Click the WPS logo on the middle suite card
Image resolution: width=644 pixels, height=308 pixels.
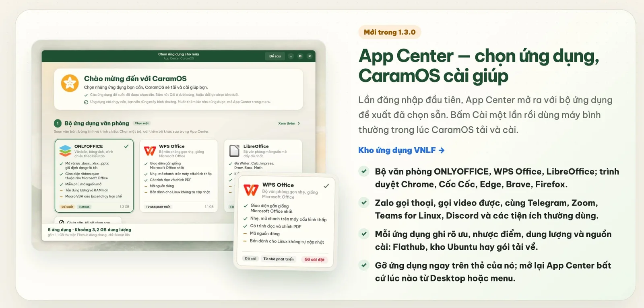[150, 151]
